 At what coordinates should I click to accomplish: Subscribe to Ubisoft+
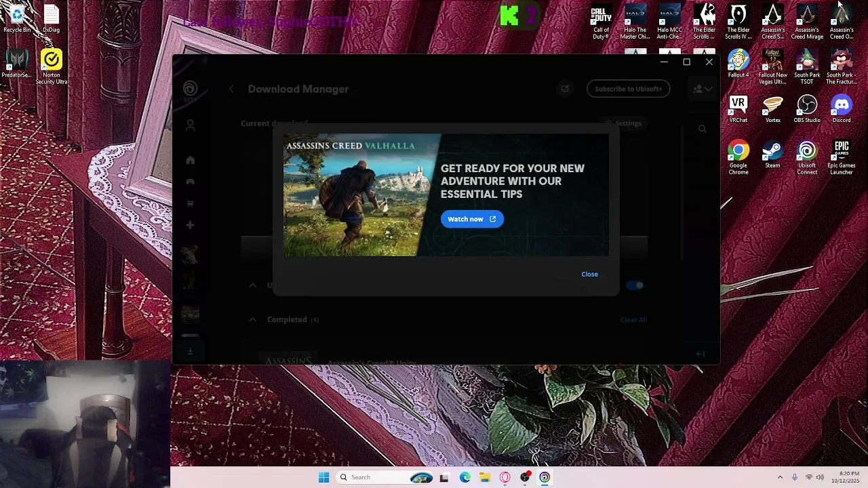pos(629,89)
